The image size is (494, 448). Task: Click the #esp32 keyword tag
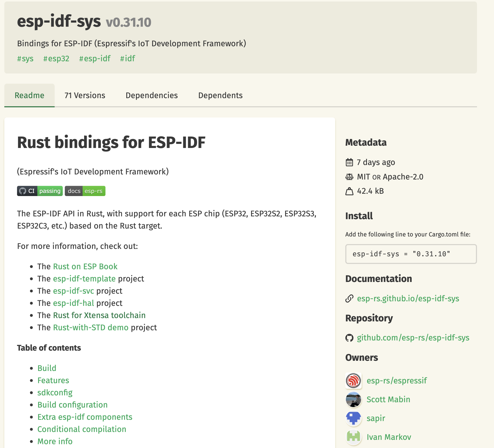56,58
